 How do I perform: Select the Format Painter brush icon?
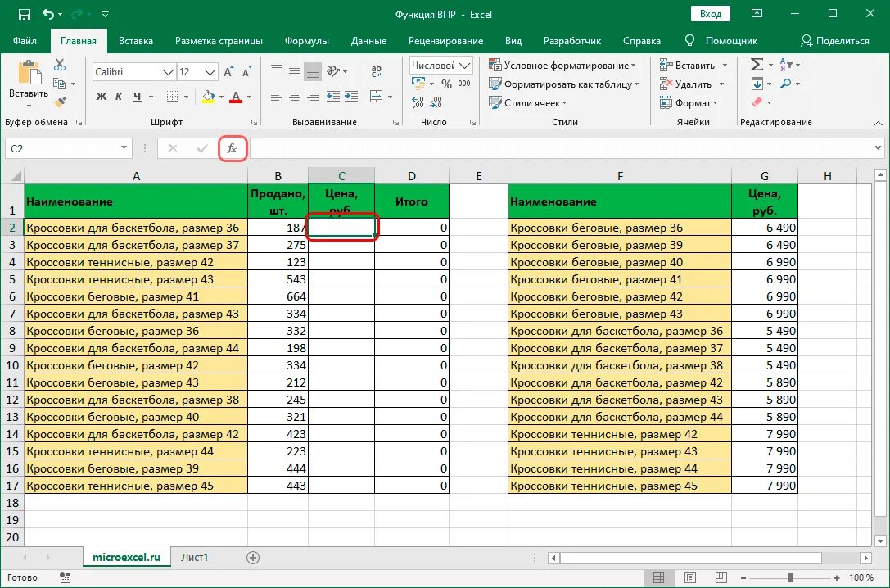pos(60,102)
